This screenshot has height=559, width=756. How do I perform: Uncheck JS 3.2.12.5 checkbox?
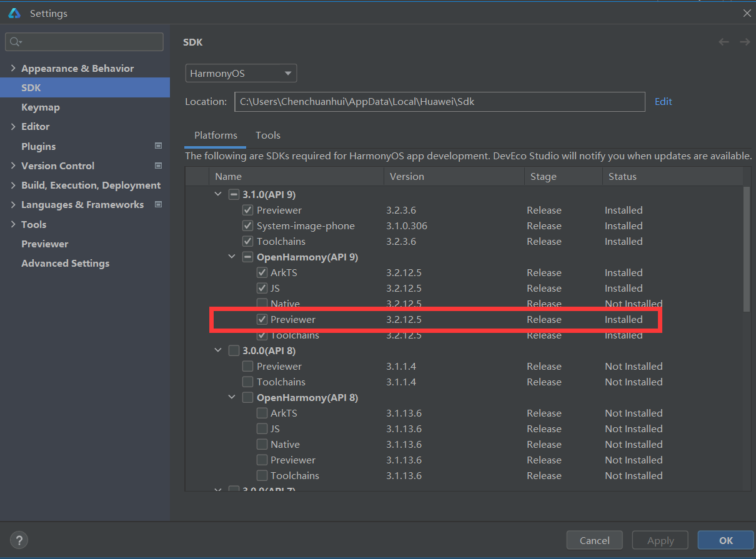tap(262, 288)
